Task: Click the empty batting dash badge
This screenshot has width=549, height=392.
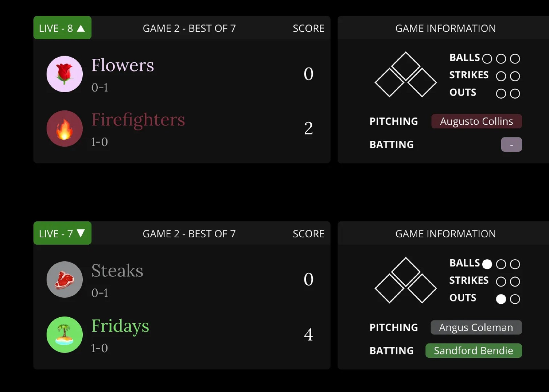Action: click(511, 145)
